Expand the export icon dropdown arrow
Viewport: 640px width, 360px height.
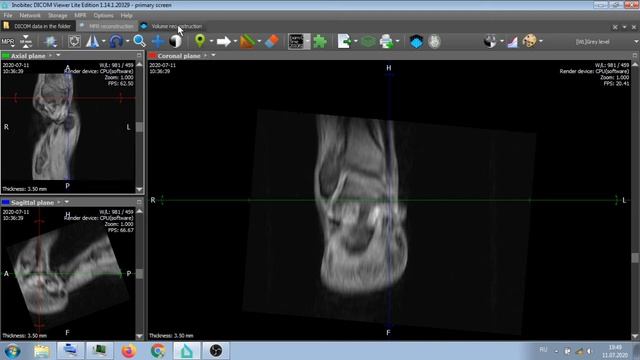pos(356,41)
